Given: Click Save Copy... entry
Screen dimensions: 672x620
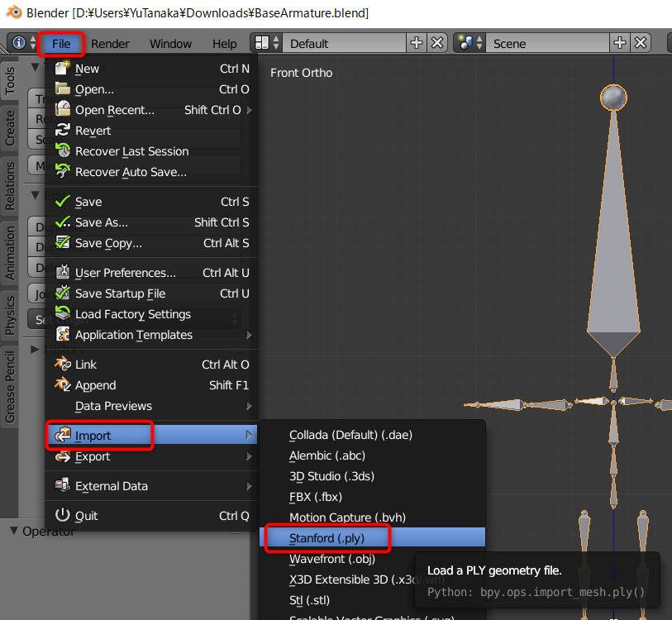Looking at the screenshot, I should (x=151, y=243).
